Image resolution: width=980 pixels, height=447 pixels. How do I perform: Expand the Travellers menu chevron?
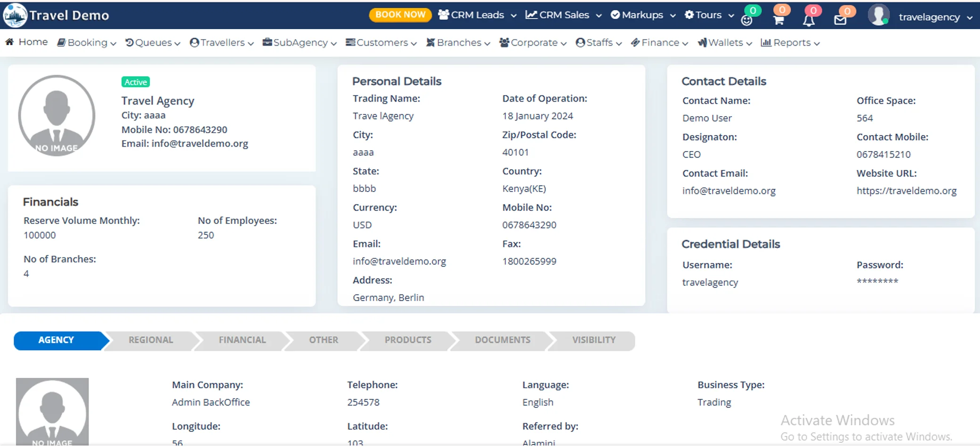(x=250, y=43)
